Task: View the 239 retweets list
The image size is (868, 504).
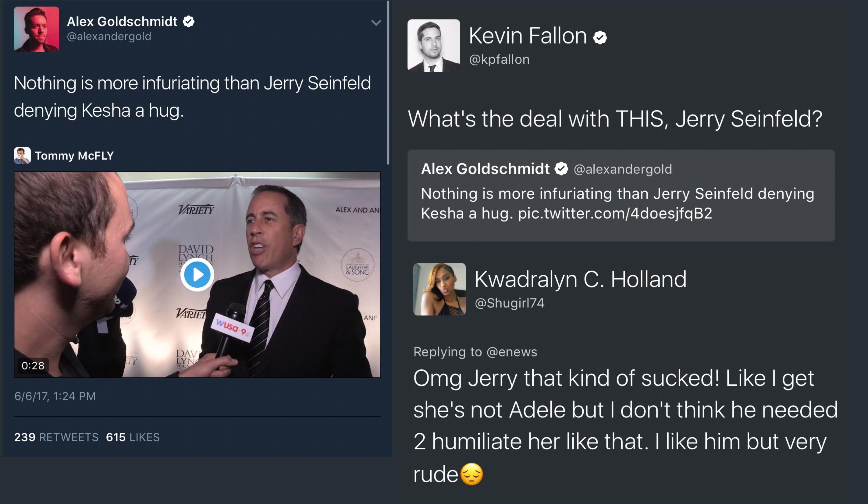Action: 56,437
